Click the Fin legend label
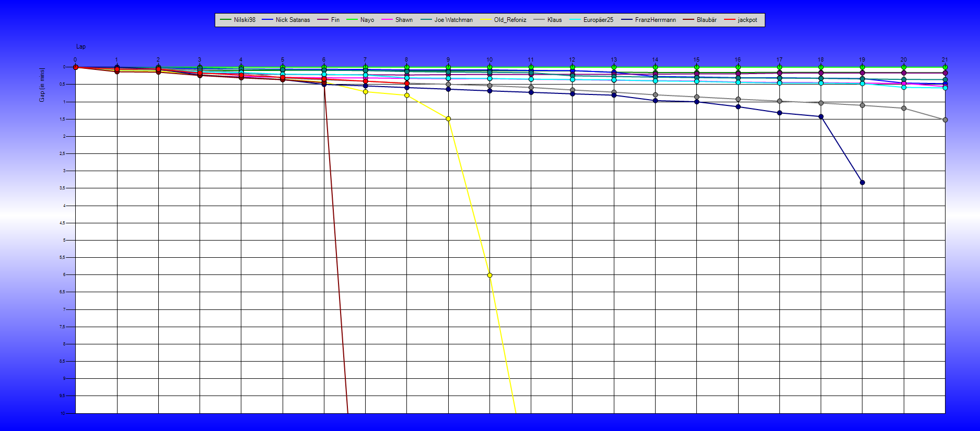This screenshot has height=431, width=980. coord(335,20)
